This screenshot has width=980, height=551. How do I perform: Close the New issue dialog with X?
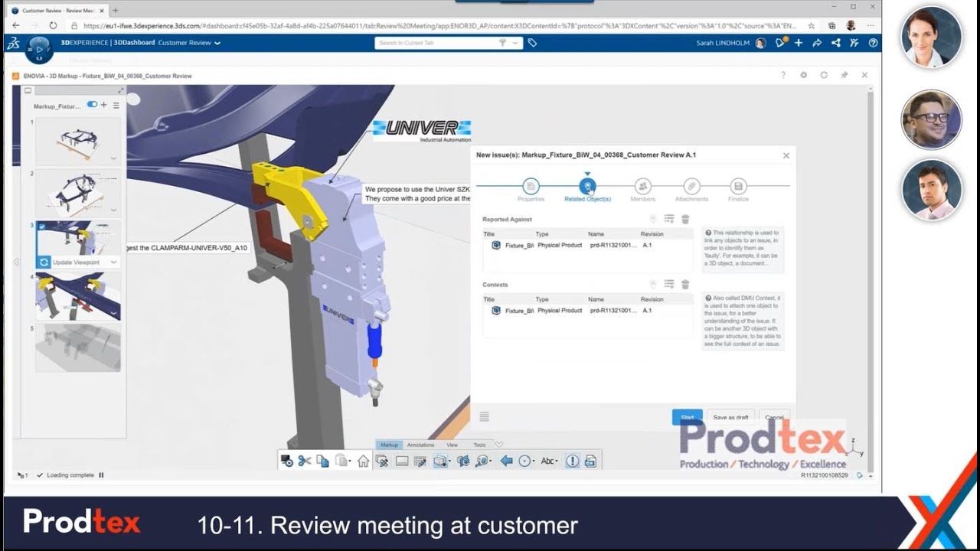pyautogui.click(x=786, y=155)
